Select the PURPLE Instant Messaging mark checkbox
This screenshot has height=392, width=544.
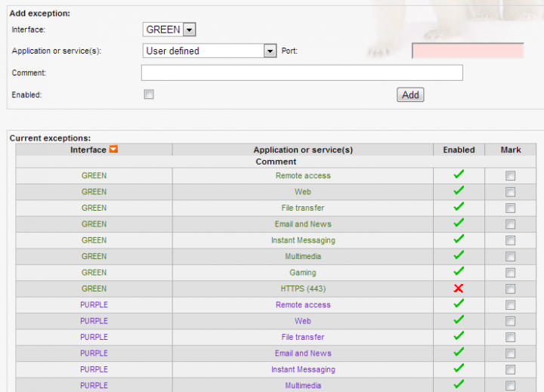tap(511, 370)
